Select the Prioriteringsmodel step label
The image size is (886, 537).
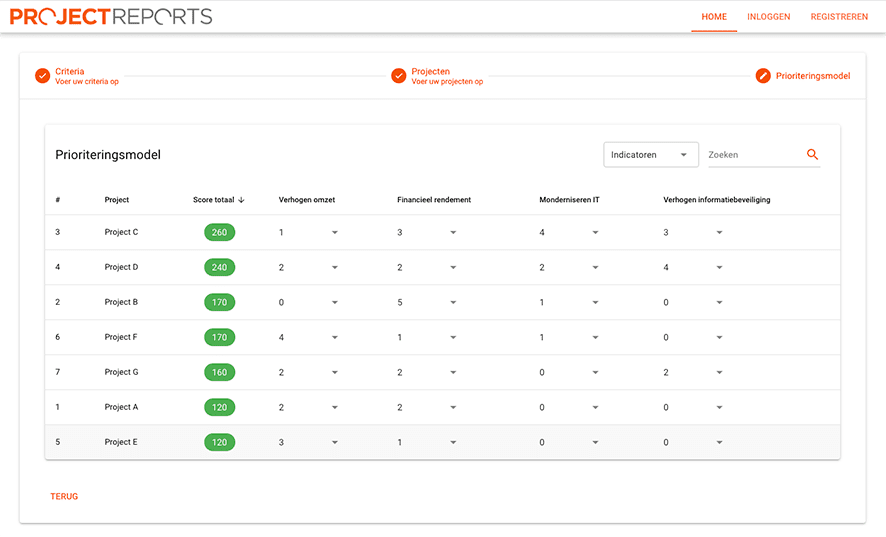point(813,76)
